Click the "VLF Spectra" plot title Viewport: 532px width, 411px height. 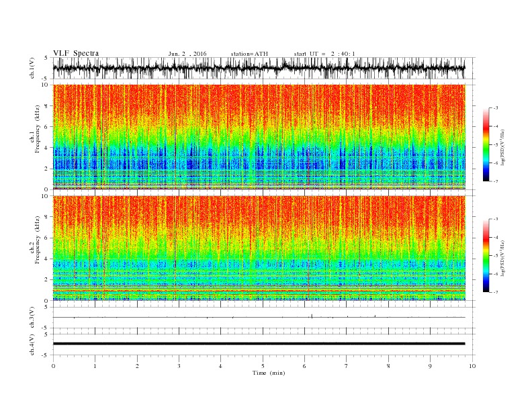76,53
